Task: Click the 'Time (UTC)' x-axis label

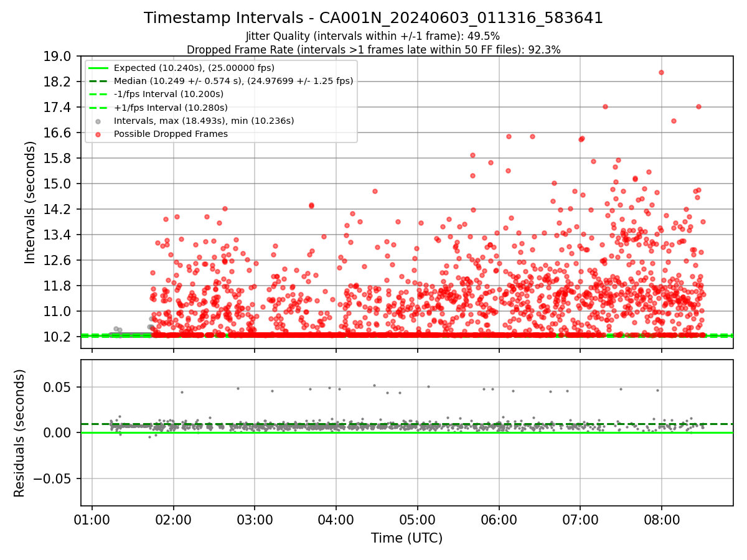Action: point(406,538)
